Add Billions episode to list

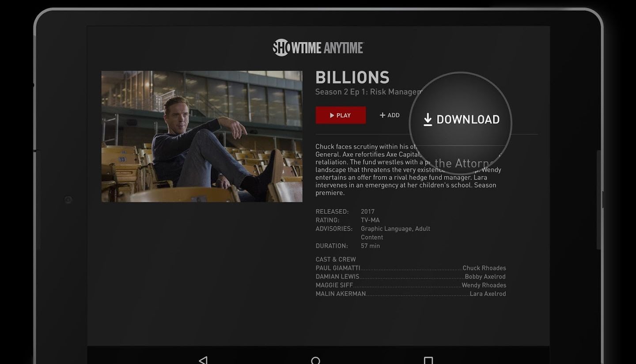(390, 115)
